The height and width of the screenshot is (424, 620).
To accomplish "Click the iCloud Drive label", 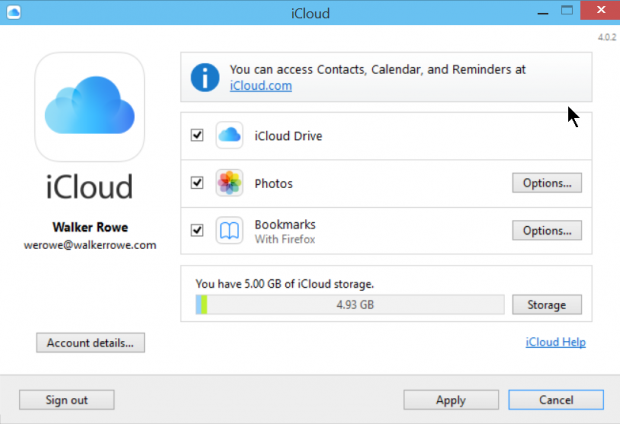I will point(288,136).
